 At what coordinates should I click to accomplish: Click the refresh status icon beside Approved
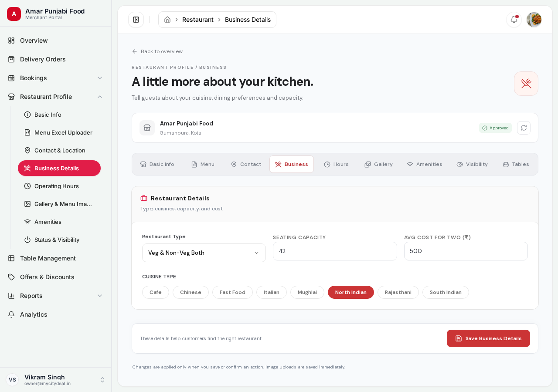pyautogui.click(x=524, y=128)
